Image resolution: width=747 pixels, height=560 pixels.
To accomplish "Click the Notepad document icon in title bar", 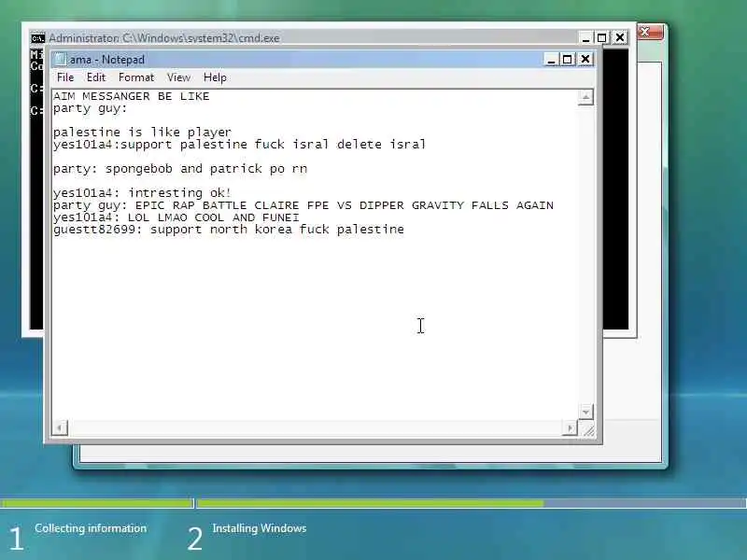I will pyautogui.click(x=61, y=59).
